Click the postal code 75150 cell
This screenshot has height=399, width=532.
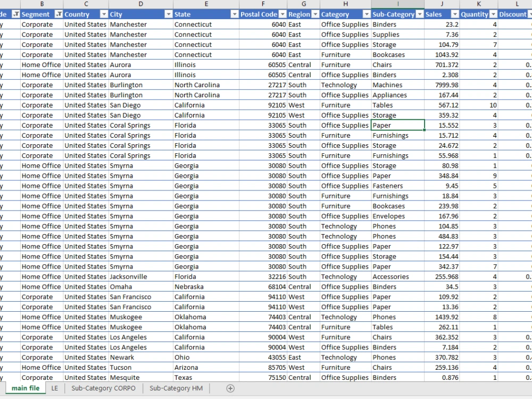[263, 377]
